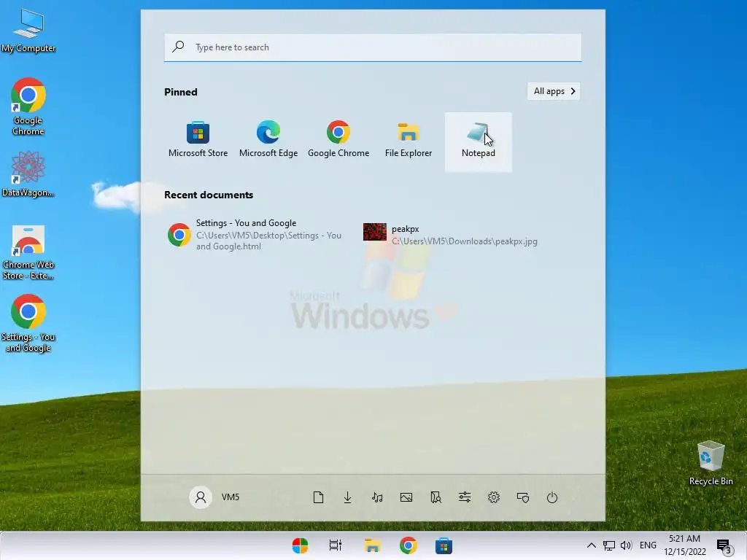Open Downloads folder from start menu footer
Viewport: 747px width, 560px height.
pyautogui.click(x=348, y=497)
